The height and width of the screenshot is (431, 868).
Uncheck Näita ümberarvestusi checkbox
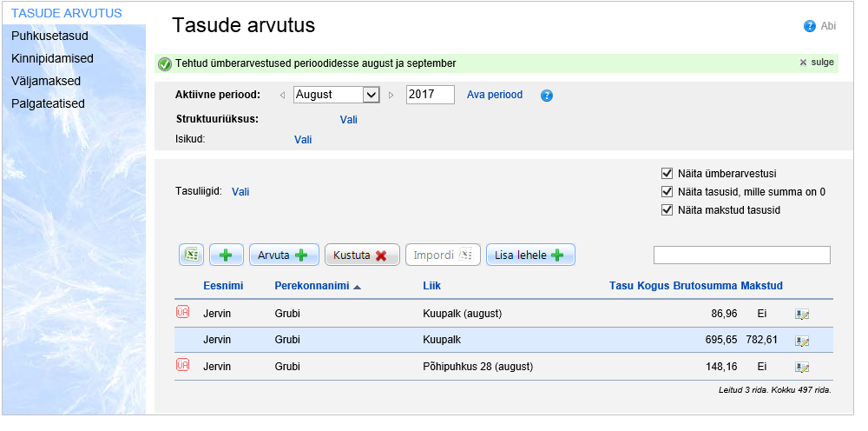(x=667, y=173)
